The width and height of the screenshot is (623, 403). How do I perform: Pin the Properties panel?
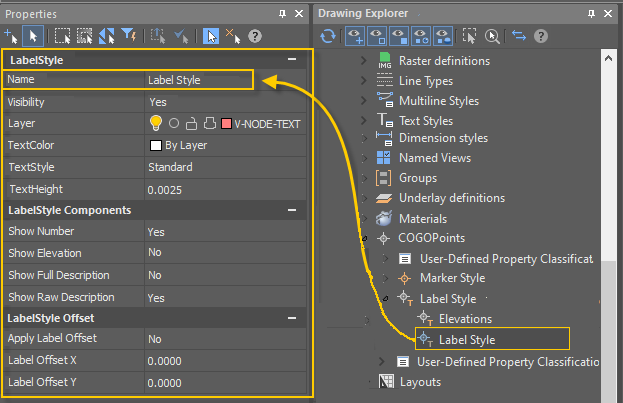[282, 14]
